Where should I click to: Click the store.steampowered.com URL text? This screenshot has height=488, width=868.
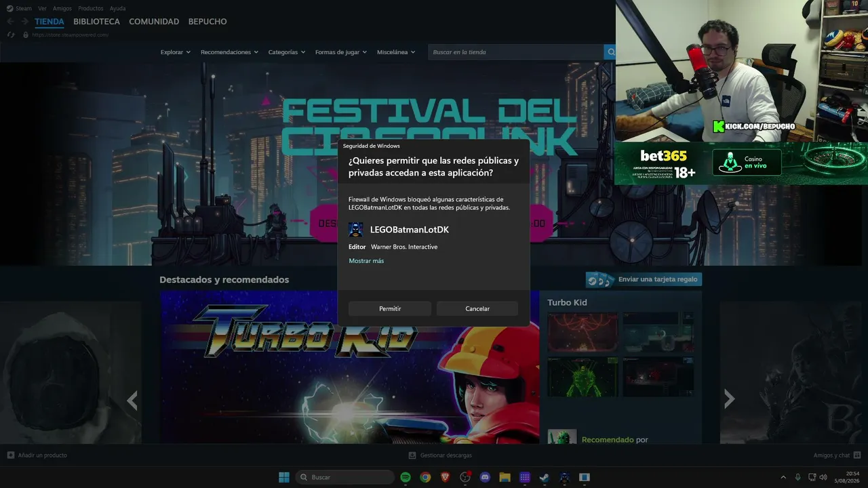pos(71,35)
